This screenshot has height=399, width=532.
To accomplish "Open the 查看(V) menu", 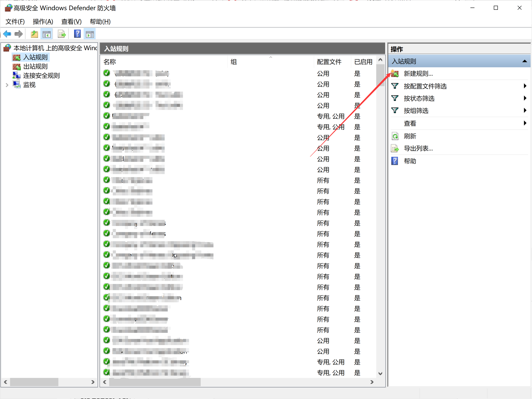I will click(x=71, y=21).
